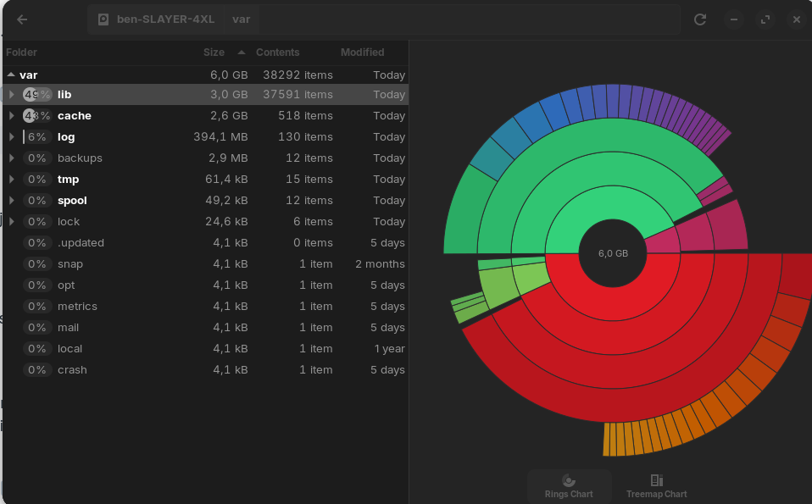
Task: Sort by Contents column header
Action: click(278, 53)
